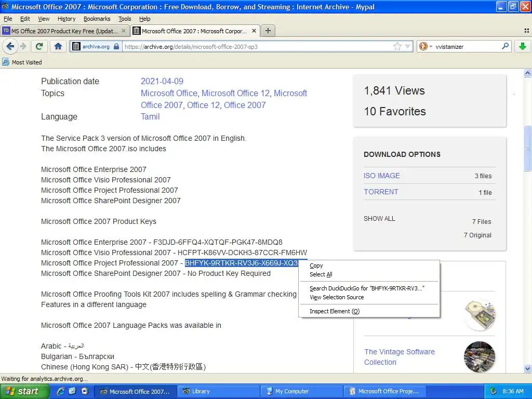The image size is (532, 399).
Task: Click the floppy disk collection thumbnail
Action: [x=480, y=315]
